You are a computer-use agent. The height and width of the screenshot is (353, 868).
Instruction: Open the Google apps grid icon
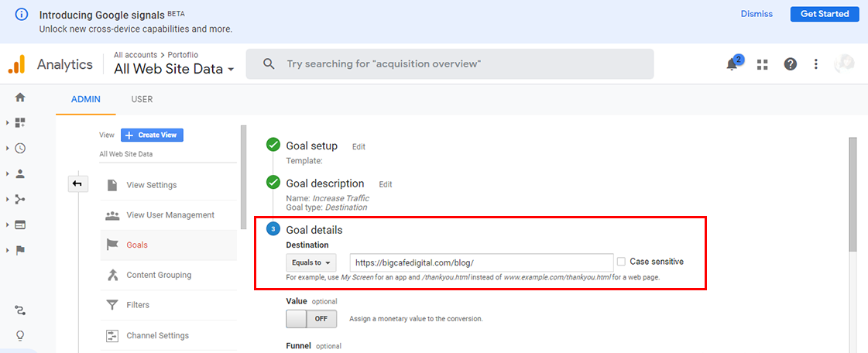[762, 64]
